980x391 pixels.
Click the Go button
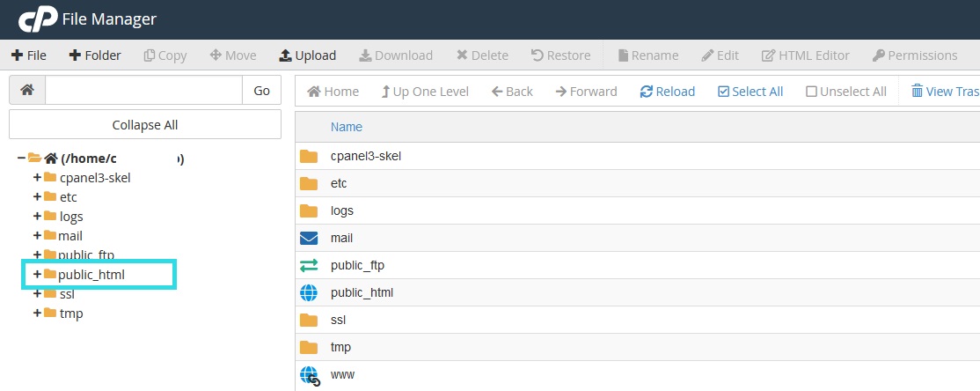262,90
